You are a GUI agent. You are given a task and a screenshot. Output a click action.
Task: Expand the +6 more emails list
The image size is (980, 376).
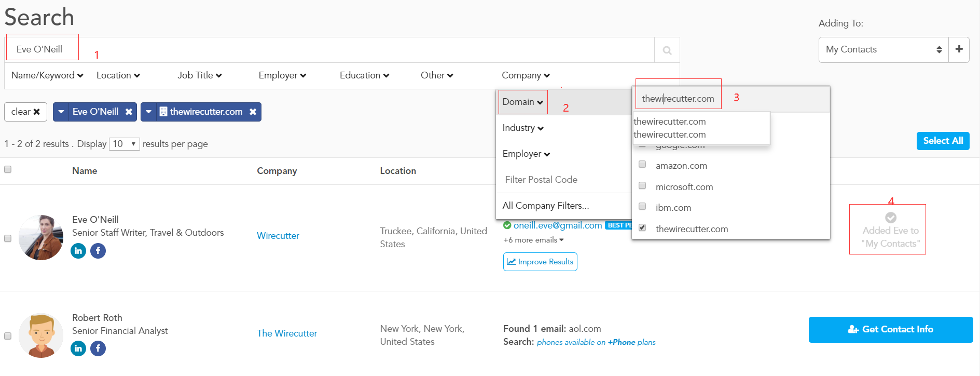533,240
